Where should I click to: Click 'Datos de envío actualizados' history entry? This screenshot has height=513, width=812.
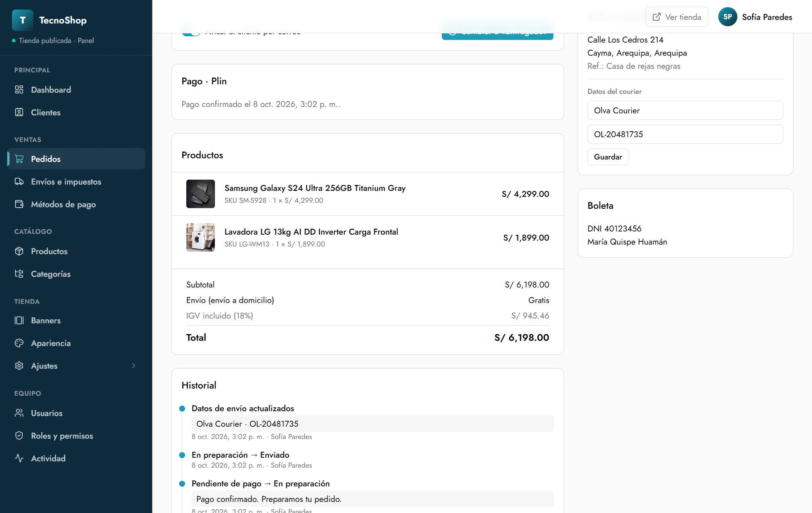[x=243, y=408]
